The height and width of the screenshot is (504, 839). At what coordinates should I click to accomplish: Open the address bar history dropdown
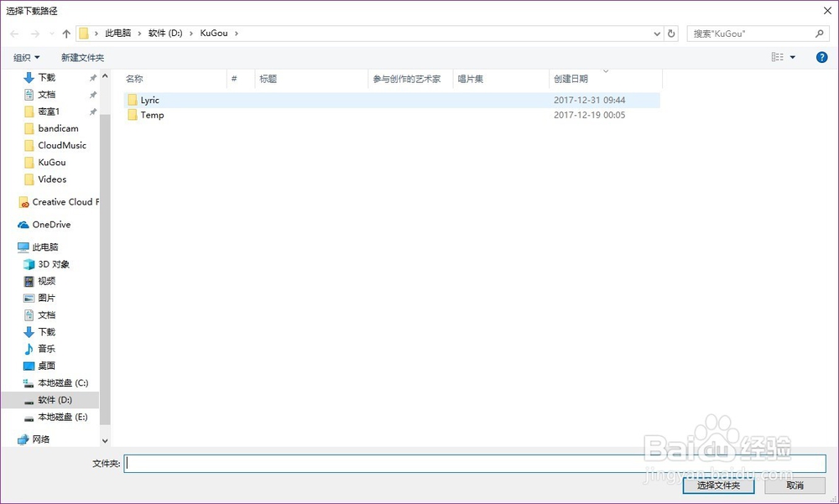click(657, 34)
